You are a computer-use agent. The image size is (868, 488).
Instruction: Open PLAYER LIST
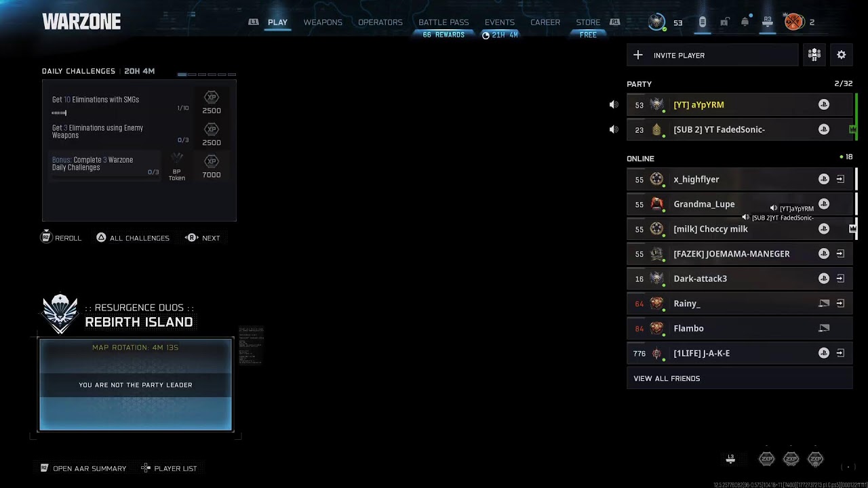coord(169,468)
